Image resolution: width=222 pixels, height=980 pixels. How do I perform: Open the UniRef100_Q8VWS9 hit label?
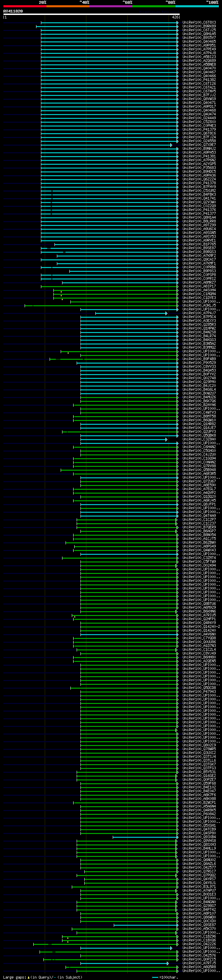point(199,99)
